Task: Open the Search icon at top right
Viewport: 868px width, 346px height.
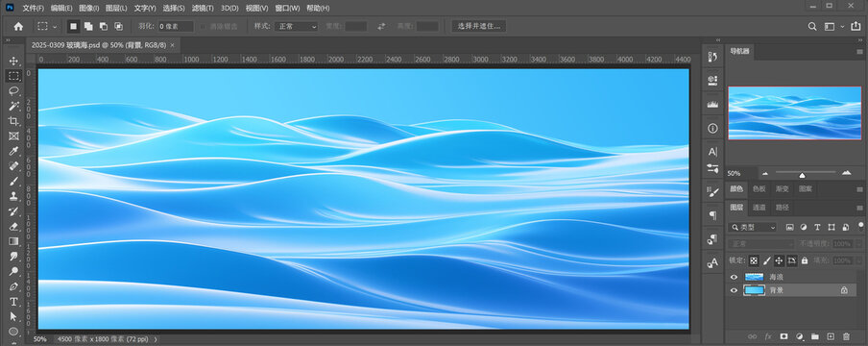Action: pos(812,26)
